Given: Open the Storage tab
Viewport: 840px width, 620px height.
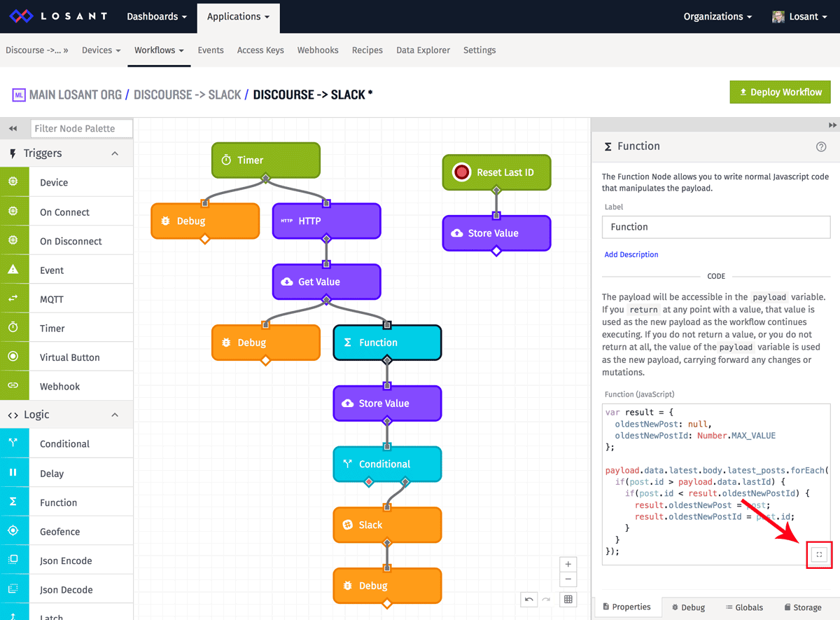Looking at the screenshot, I should click(802, 607).
